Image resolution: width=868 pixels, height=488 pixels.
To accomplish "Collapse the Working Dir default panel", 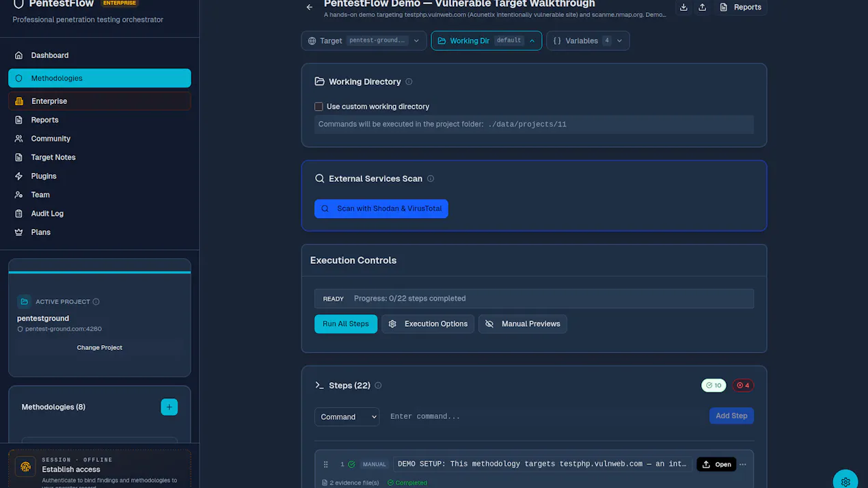I will click(486, 40).
